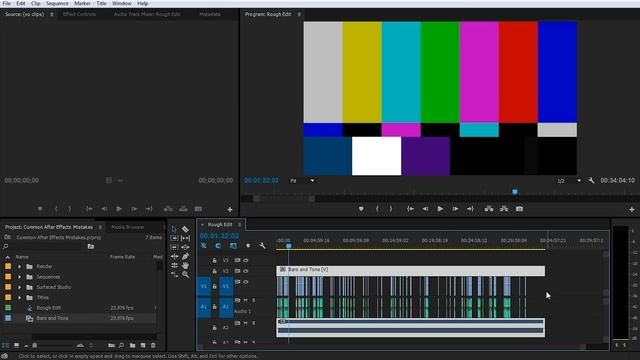Screen dimensions: 640x360
Task: Mute audio track A1
Action: pos(246,300)
